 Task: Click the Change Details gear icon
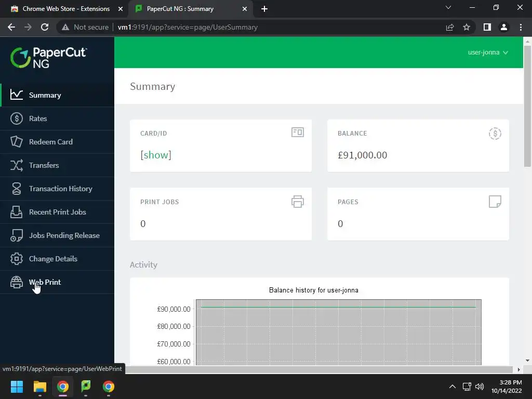pos(16,259)
